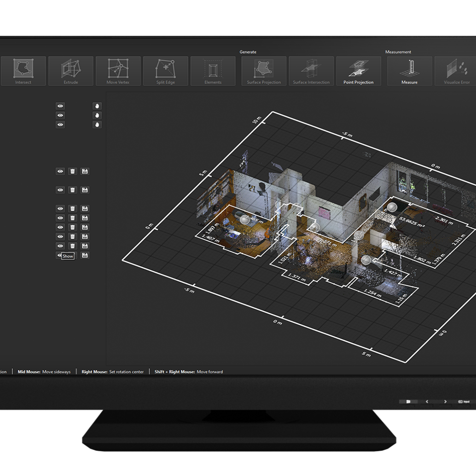The width and height of the screenshot is (476, 476).
Task: Select the scan sphere beside the 53.6625 m² label
Action: [x=392, y=207]
